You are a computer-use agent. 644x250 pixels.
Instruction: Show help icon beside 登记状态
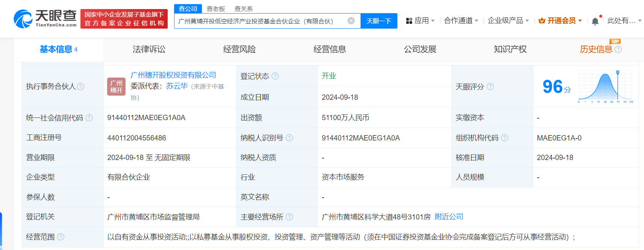275,76
